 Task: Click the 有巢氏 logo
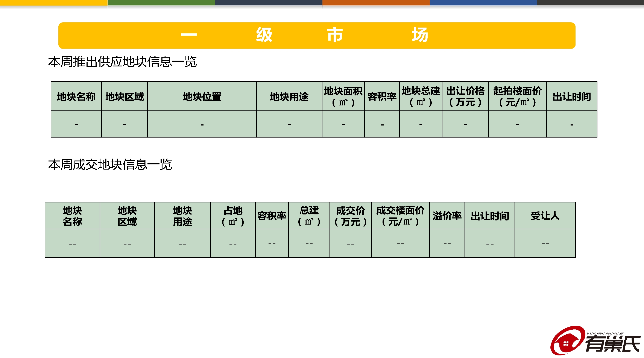pos(595,341)
